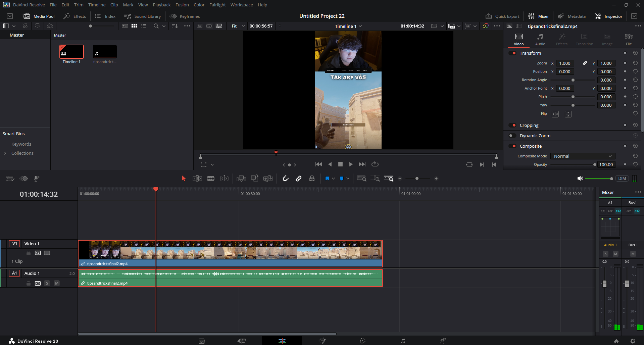Expand the Collections smart bin
644x345 pixels.
coord(5,153)
